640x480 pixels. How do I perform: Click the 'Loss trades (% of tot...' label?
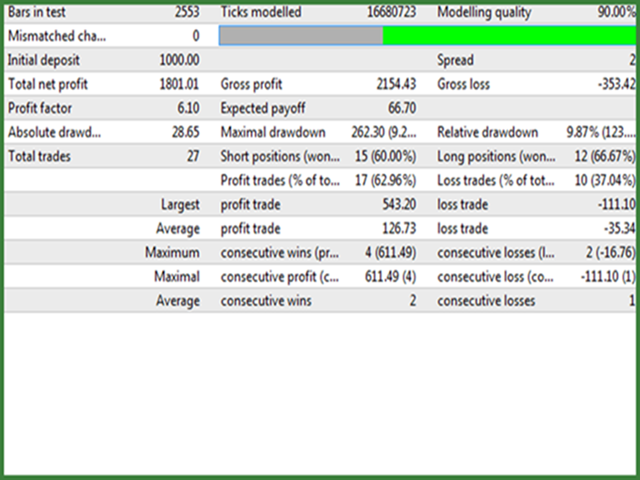point(496,180)
